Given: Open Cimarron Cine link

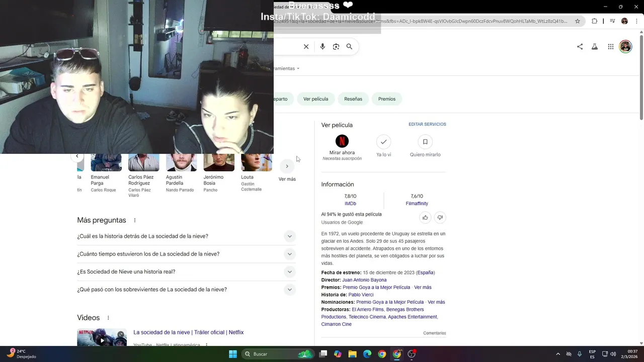Looking at the screenshot, I should (337, 324).
